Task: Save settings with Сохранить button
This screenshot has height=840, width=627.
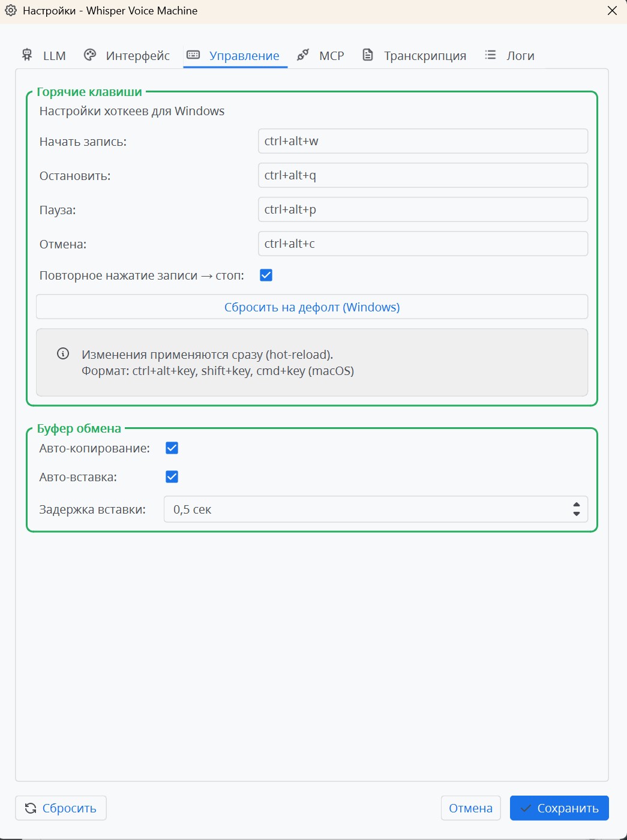Action: pos(559,808)
